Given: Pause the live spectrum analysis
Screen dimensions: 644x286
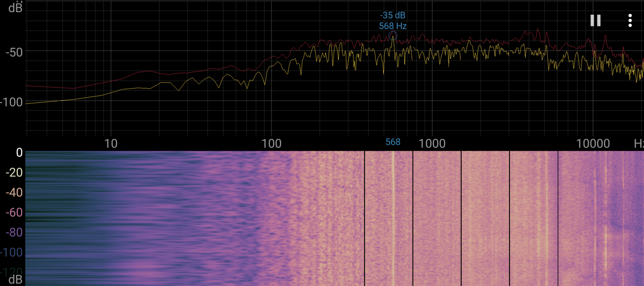Looking at the screenshot, I should (595, 20).
